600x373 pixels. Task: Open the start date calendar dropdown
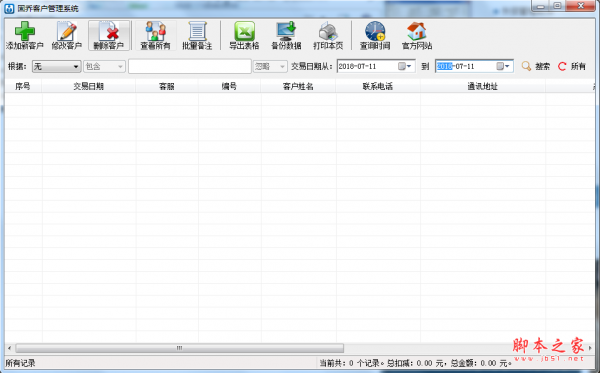click(x=405, y=66)
